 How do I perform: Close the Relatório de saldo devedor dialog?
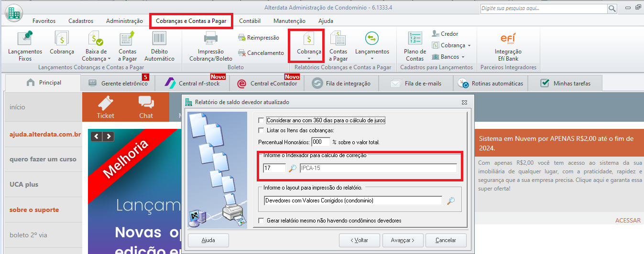464,102
